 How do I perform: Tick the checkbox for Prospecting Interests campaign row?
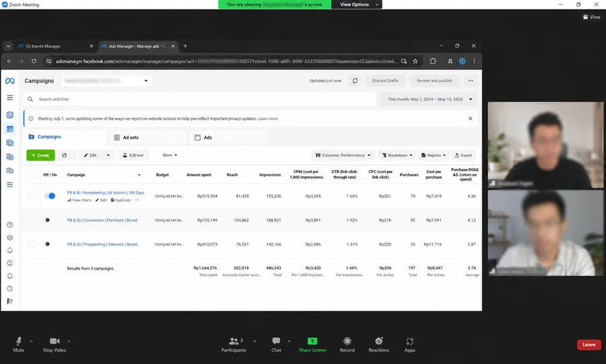point(32,244)
